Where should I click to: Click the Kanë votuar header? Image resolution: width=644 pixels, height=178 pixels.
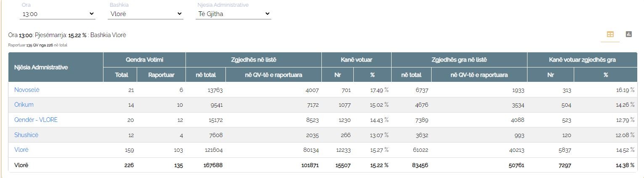[x=356, y=60]
